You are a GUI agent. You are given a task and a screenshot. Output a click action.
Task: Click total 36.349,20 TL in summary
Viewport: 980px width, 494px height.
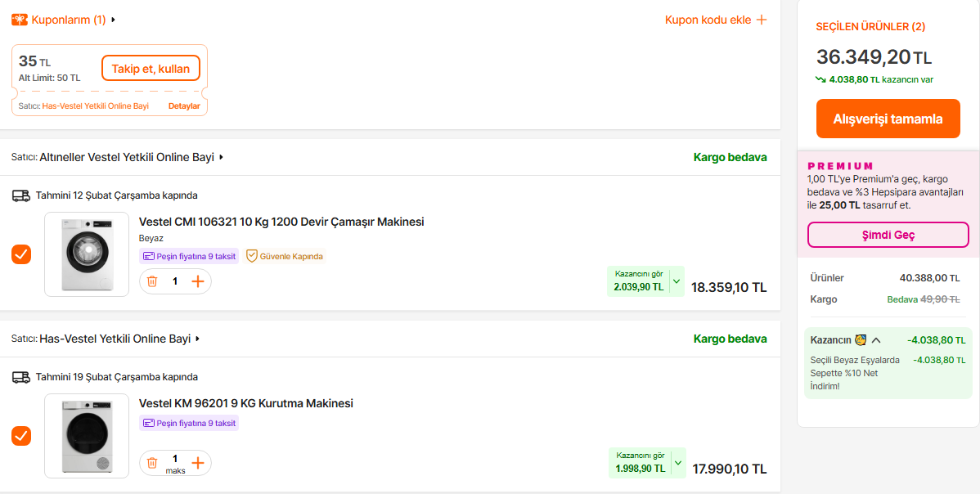point(874,56)
